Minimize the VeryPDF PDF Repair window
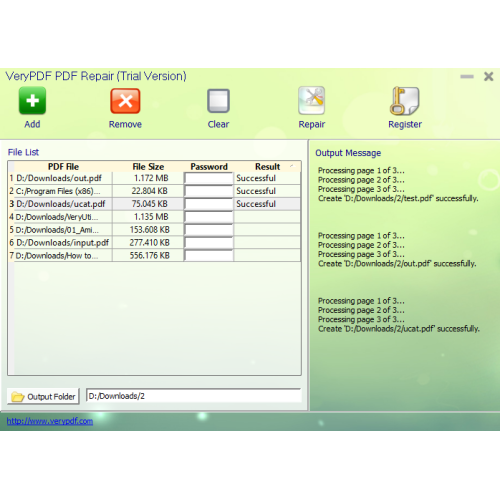This screenshot has height=500, width=500. pyautogui.click(x=467, y=77)
